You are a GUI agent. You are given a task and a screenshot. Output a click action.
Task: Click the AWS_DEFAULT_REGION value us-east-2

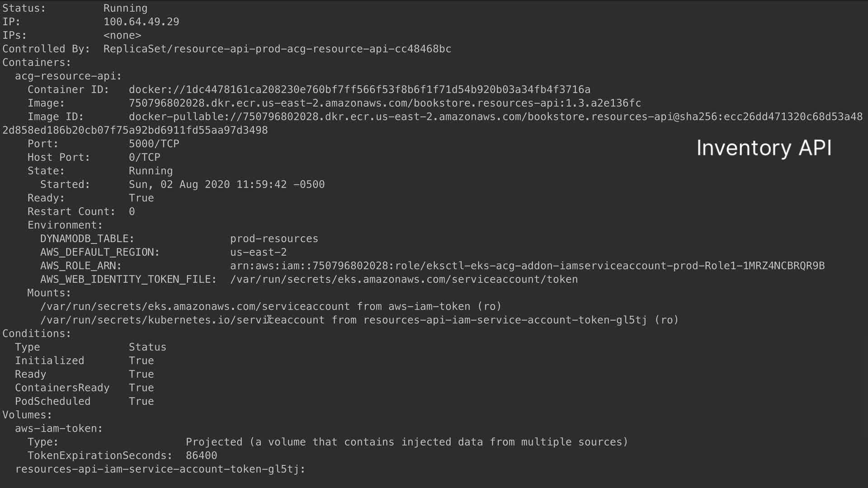(x=258, y=252)
